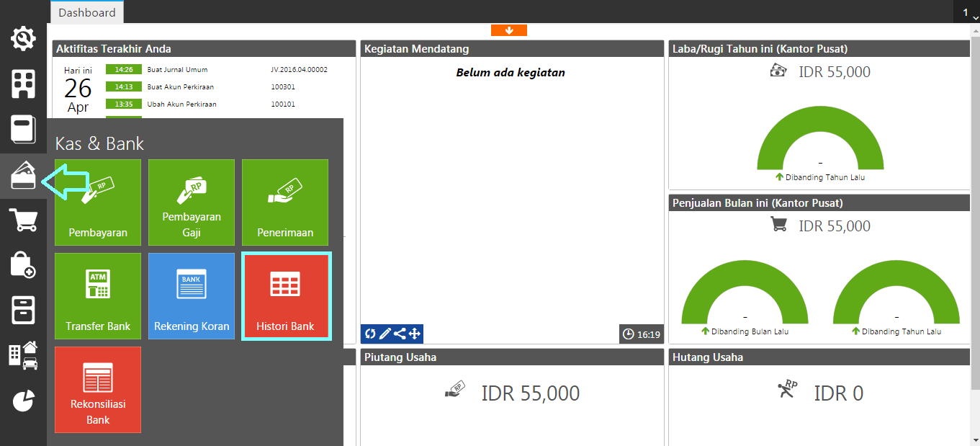980x446 pixels.
Task: Open the Penjualan shopping cart icon
Action: (23, 220)
